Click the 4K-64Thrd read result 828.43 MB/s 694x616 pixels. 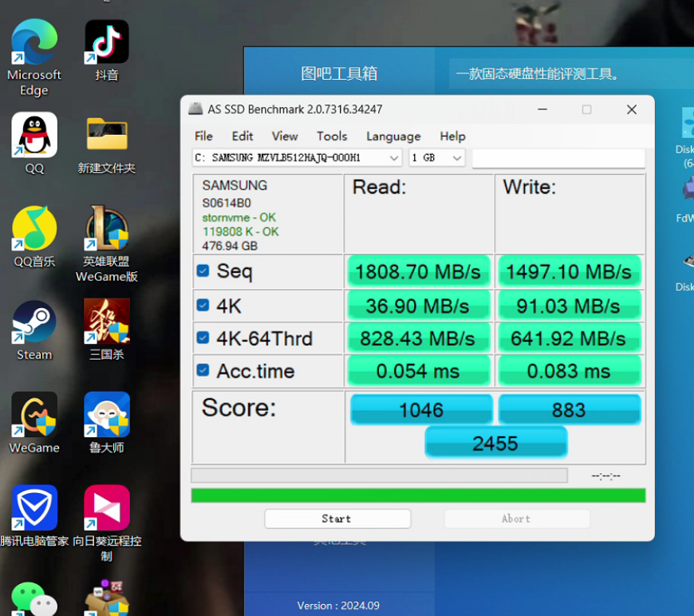(419, 338)
